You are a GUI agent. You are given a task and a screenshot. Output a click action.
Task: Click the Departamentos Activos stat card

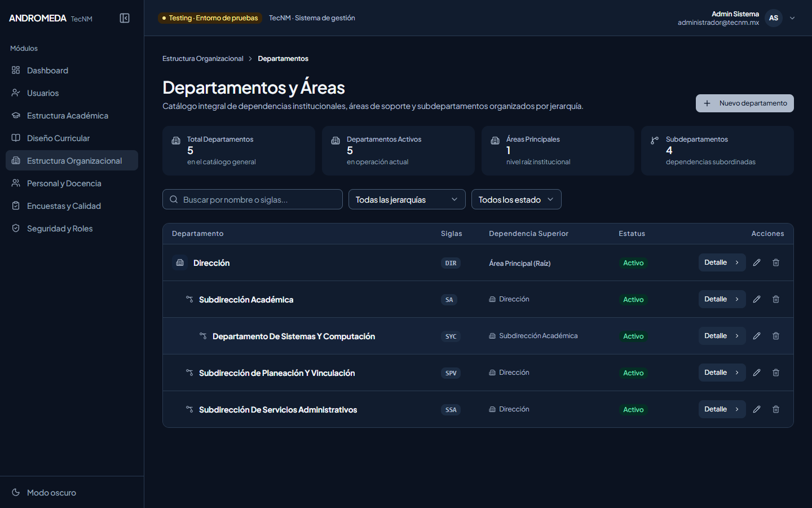[398, 151]
